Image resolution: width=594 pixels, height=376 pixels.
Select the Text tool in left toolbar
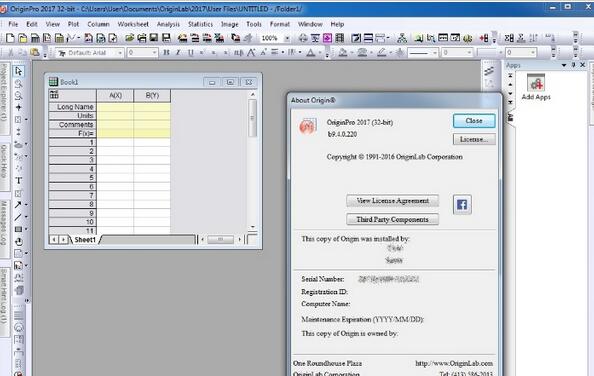click(x=18, y=181)
